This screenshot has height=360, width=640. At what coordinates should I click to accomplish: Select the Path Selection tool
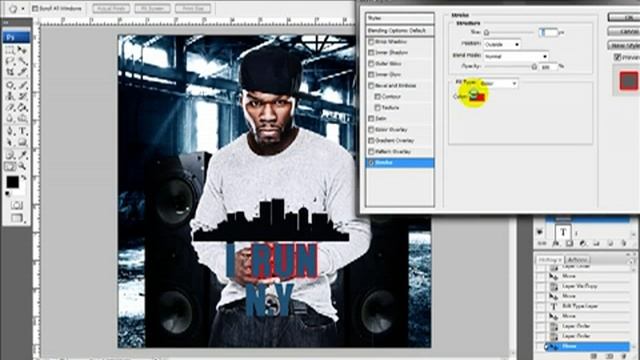(x=10, y=143)
